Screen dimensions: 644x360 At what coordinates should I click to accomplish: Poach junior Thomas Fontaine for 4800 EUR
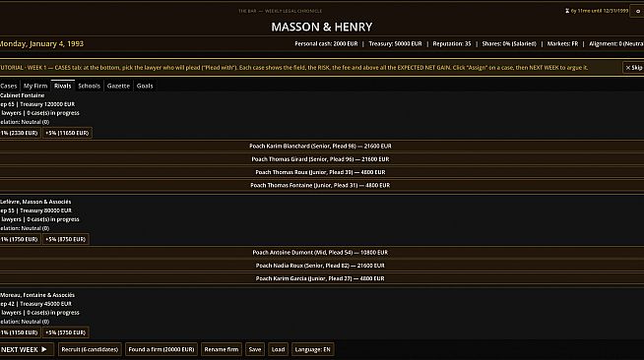click(x=322, y=185)
